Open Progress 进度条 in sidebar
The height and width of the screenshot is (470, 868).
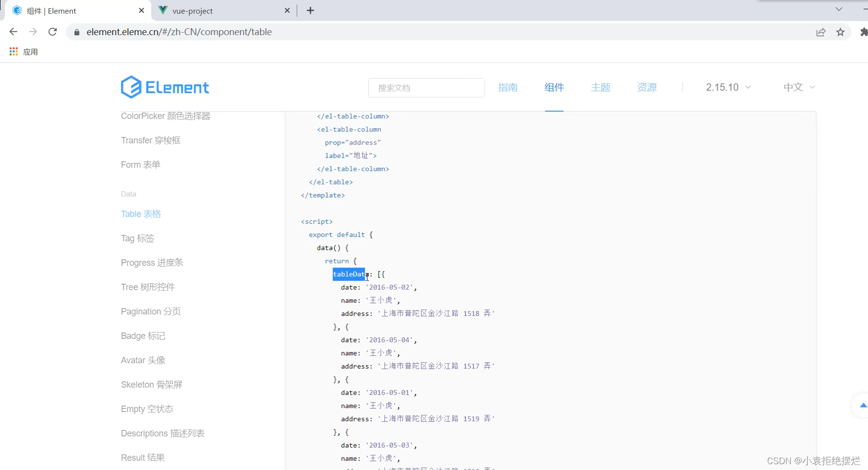point(152,263)
